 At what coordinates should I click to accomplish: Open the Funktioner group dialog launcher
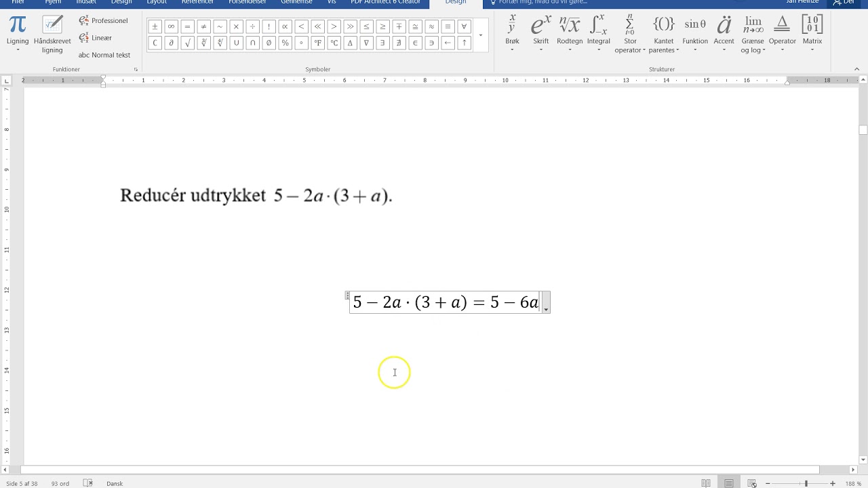136,69
